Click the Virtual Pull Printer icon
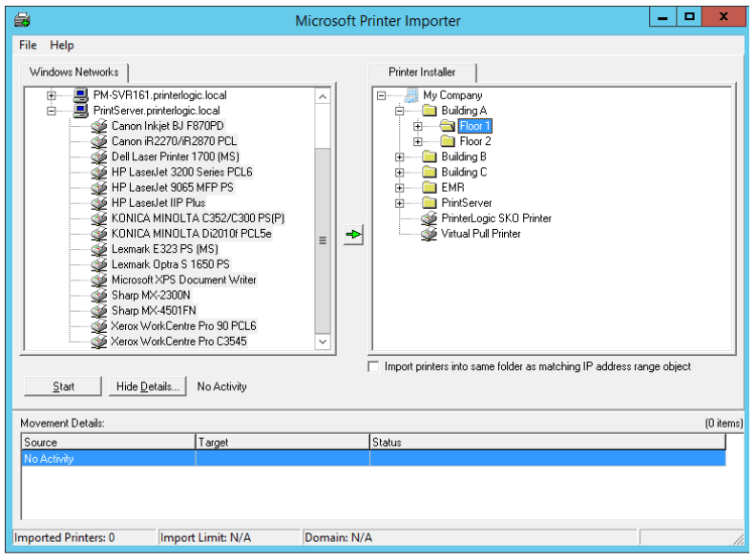 pos(430,234)
